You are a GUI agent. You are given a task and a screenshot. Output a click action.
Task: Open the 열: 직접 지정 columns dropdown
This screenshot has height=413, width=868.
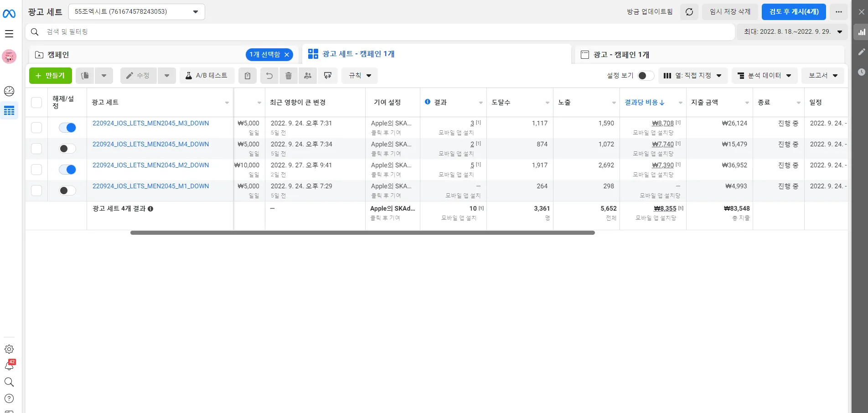pyautogui.click(x=693, y=76)
